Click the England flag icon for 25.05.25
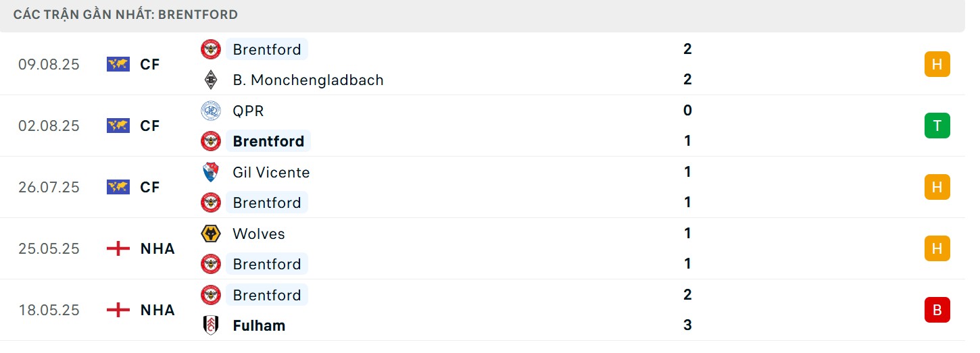The width and height of the screenshot is (980, 353). [x=118, y=248]
